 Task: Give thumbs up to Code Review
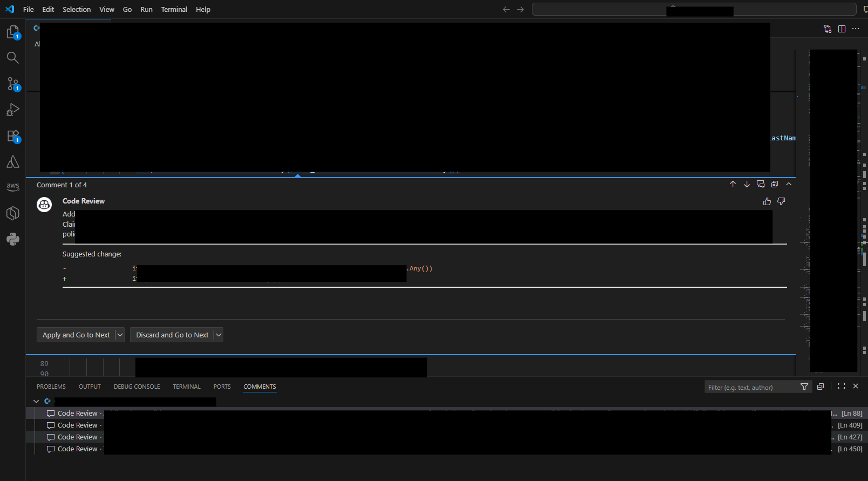(767, 201)
